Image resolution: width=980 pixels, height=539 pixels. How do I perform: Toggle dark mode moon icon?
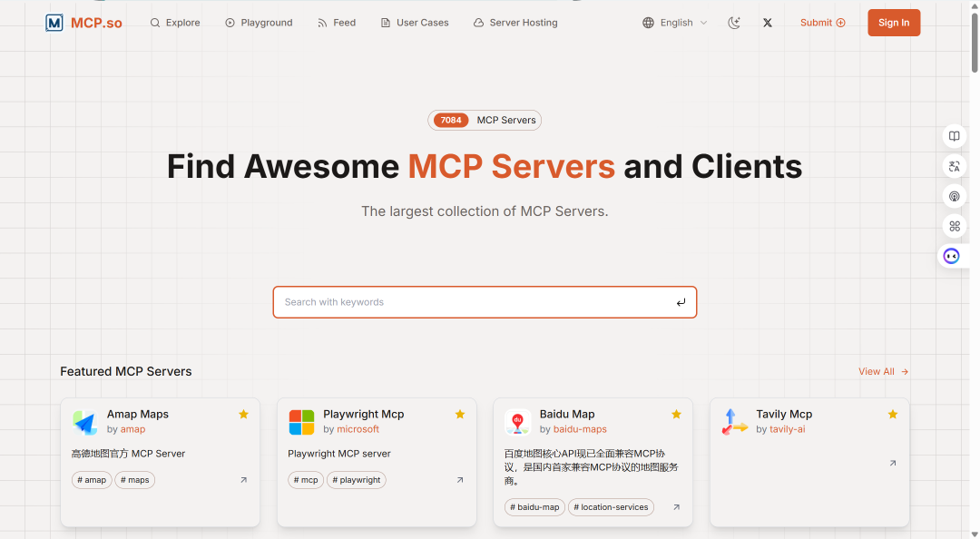734,23
